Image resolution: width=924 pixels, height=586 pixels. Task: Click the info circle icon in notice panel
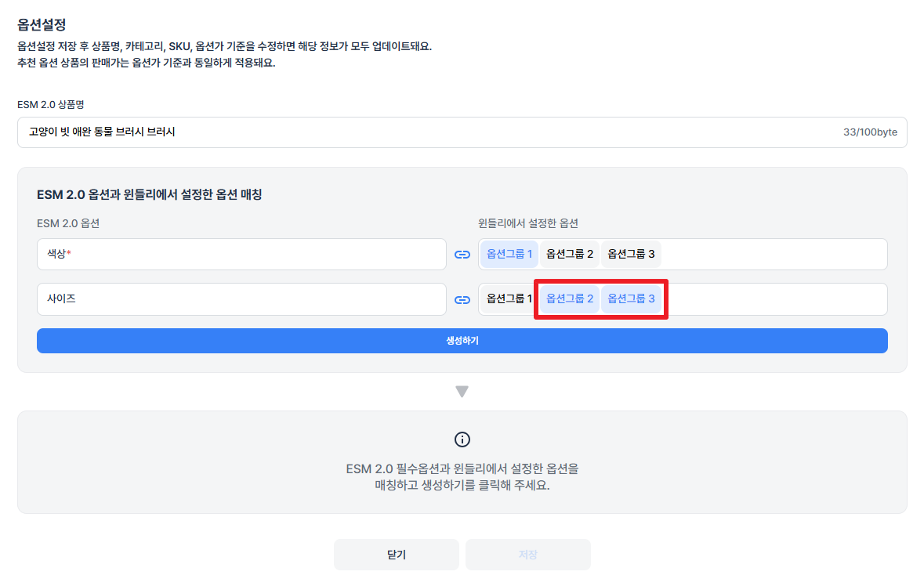(462, 439)
